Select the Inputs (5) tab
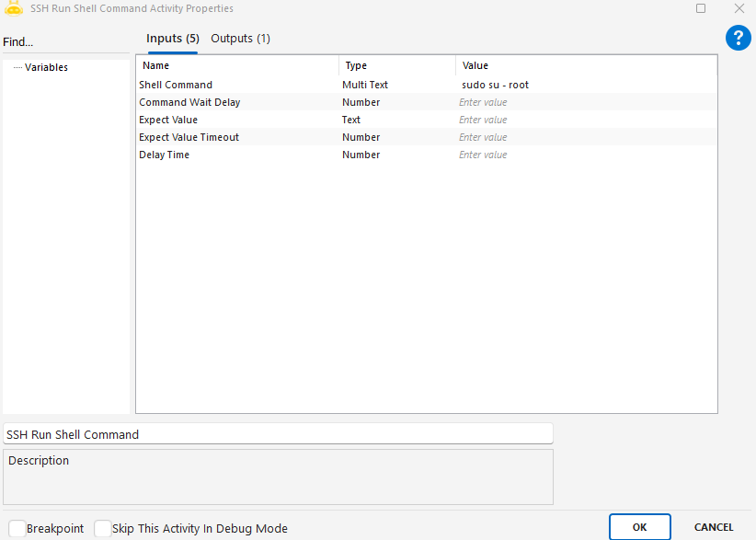Viewport: 756px width, 540px height. pos(173,39)
